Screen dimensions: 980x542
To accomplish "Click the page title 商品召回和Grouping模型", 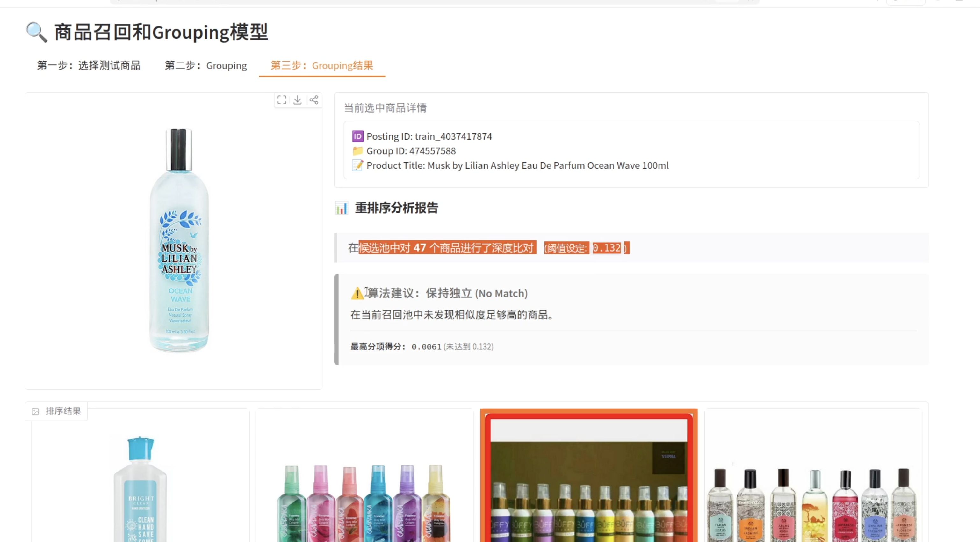I will pos(161,32).
